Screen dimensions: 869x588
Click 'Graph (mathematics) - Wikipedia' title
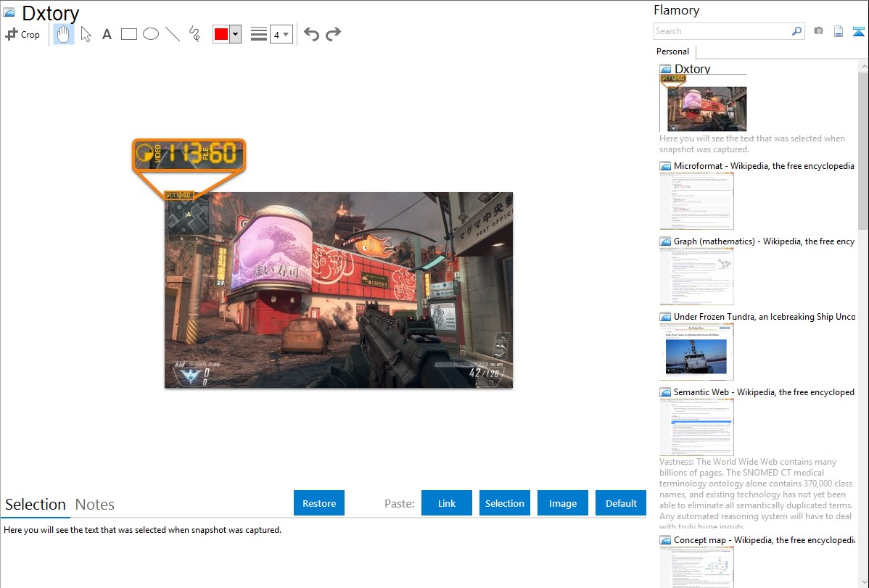coord(764,241)
